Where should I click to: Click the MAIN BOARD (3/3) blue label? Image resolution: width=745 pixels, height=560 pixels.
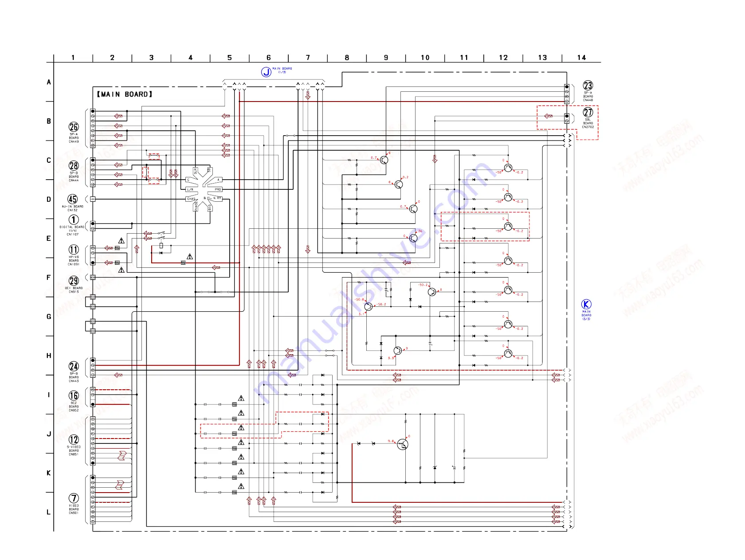[586, 315]
